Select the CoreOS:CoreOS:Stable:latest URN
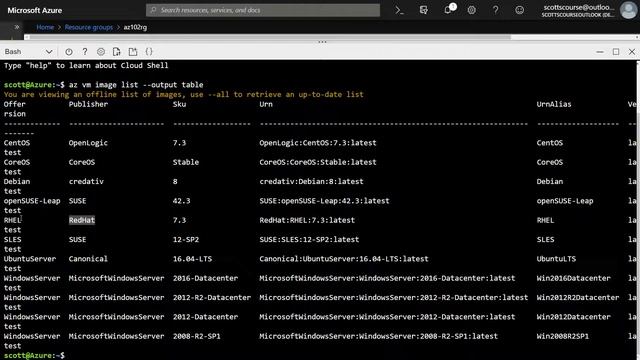 click(318, 162)
